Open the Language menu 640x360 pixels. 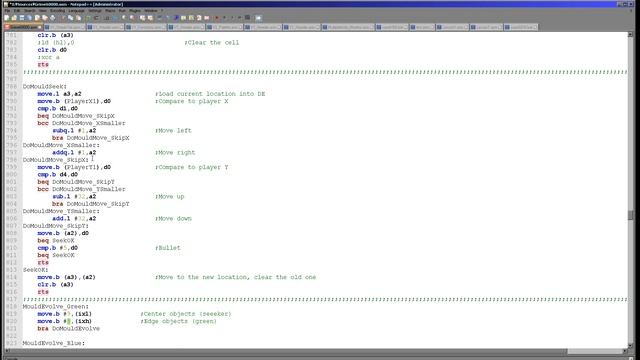coord(76,11)
